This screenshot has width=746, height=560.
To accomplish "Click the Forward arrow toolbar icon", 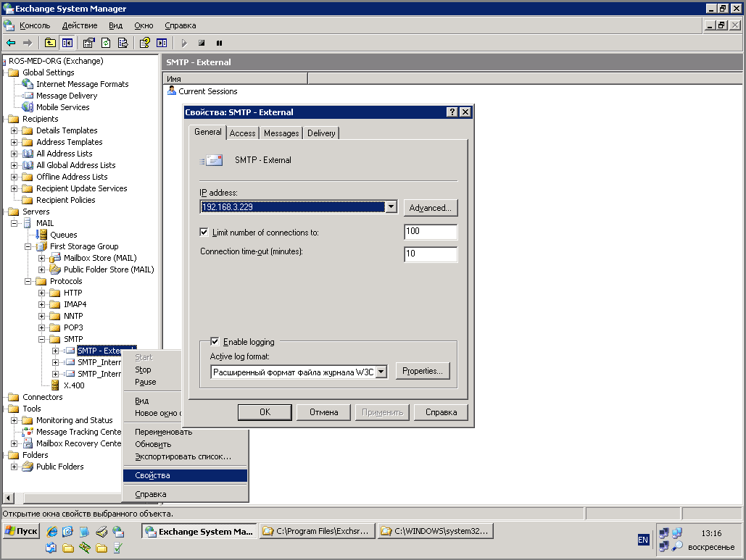I will click(28, 43).
